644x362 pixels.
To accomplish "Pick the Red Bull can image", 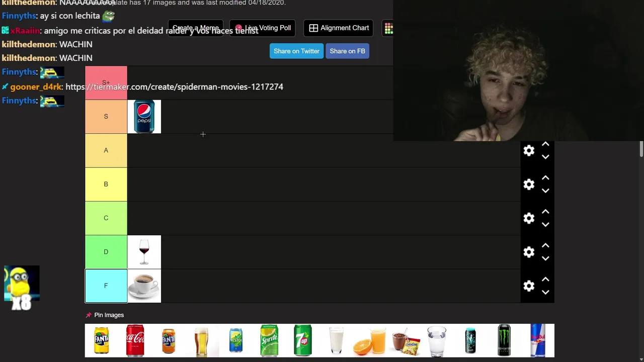I will (538, 340).
